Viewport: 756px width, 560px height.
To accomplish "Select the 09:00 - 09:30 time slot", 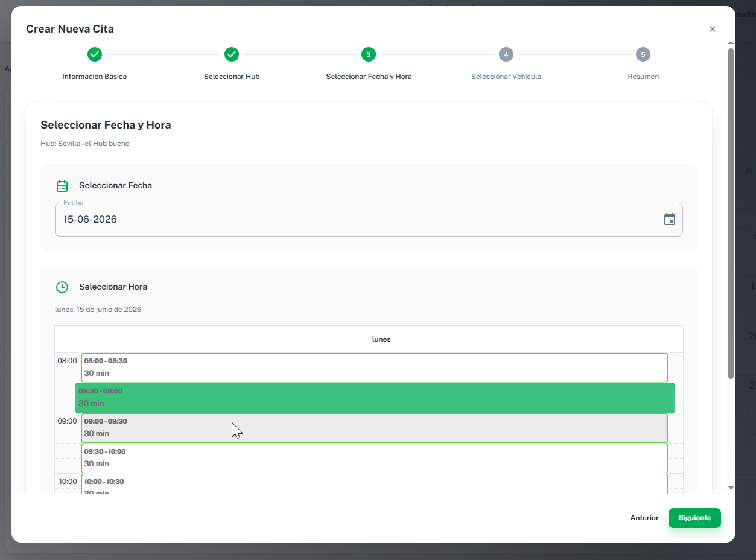I will (x=375, y=428).
